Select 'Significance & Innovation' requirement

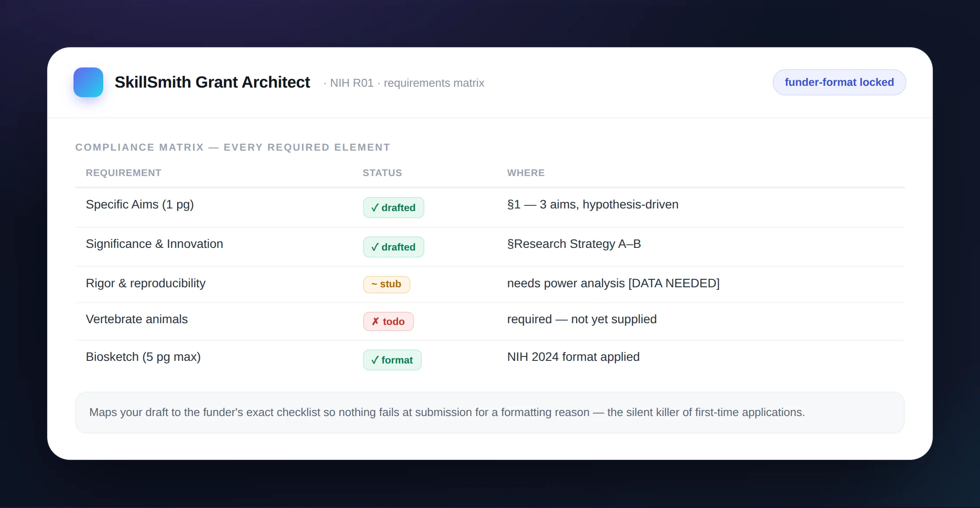(154, 244)
